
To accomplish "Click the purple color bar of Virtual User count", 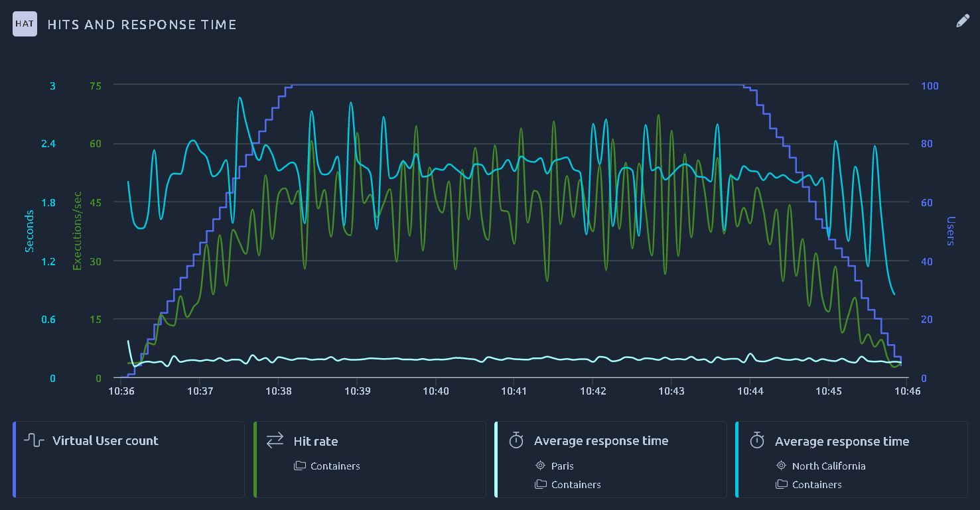I will [x=14, y=459].
